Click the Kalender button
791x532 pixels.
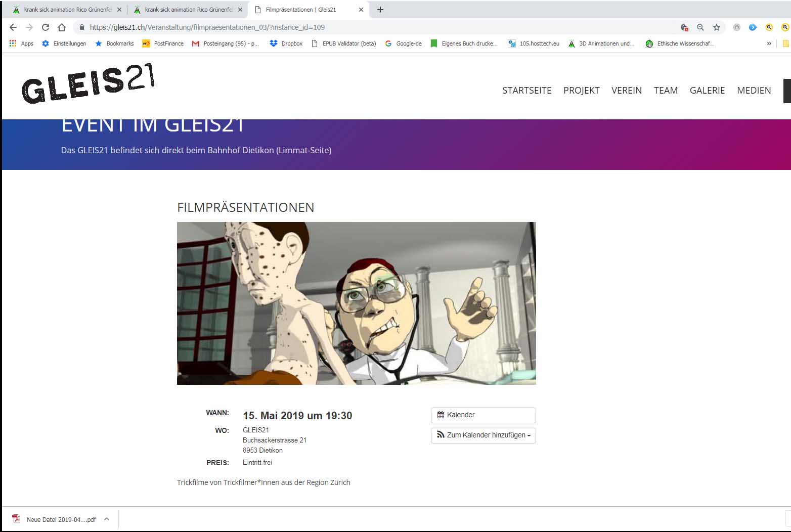(x=483, y=415)
